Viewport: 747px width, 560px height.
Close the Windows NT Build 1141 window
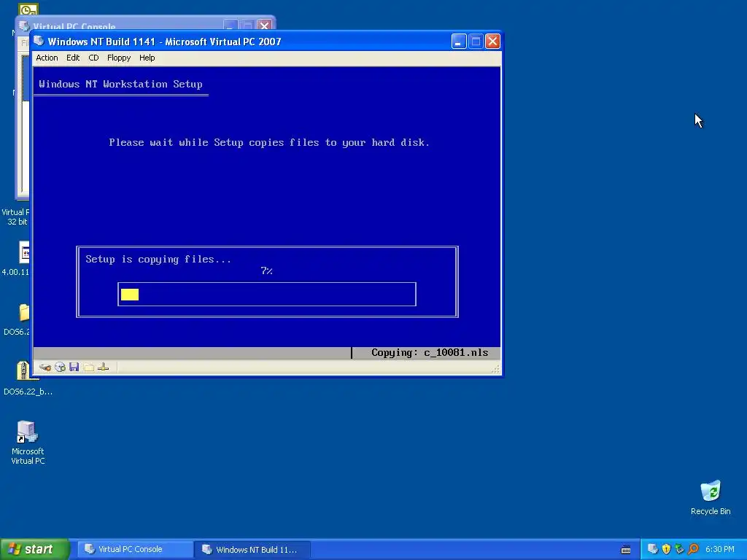tap(492, 42)
